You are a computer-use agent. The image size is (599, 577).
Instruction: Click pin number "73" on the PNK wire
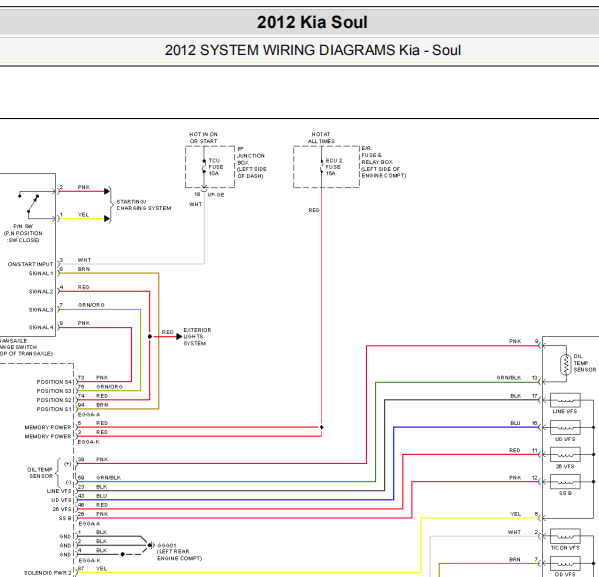coord(81,378)
